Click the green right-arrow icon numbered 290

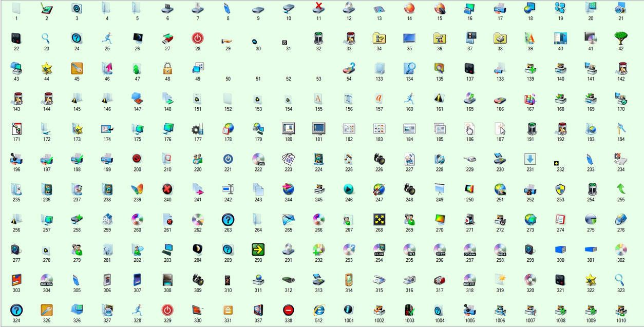coord(258,250)
